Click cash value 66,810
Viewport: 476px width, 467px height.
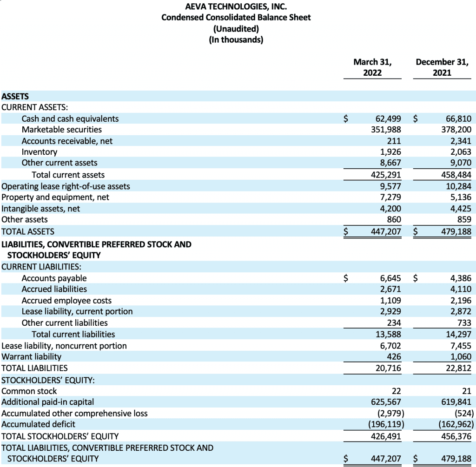[x=458, y=118]
